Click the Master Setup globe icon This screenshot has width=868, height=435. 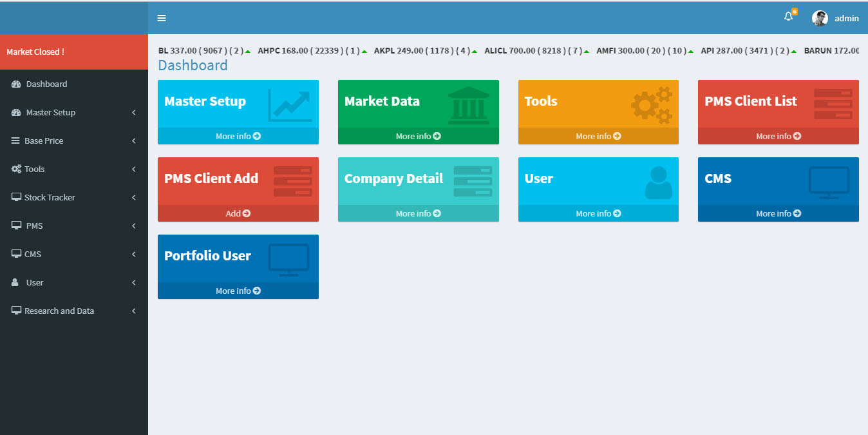tap(15, 112)
